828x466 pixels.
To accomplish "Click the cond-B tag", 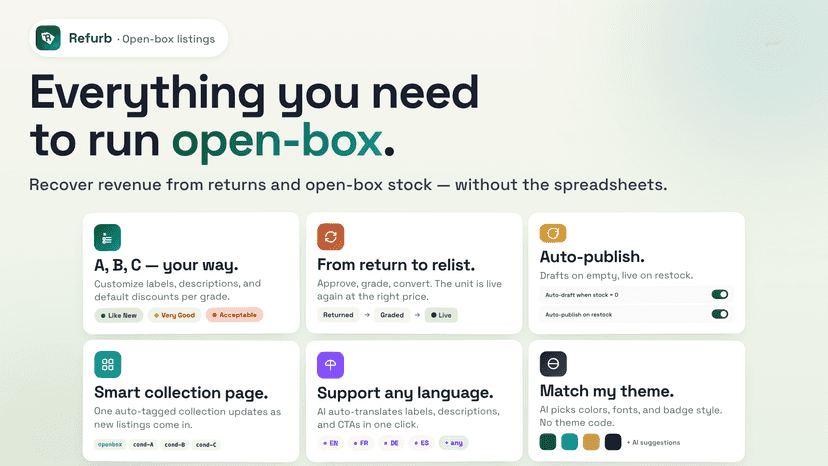I will tap(175, 444).
